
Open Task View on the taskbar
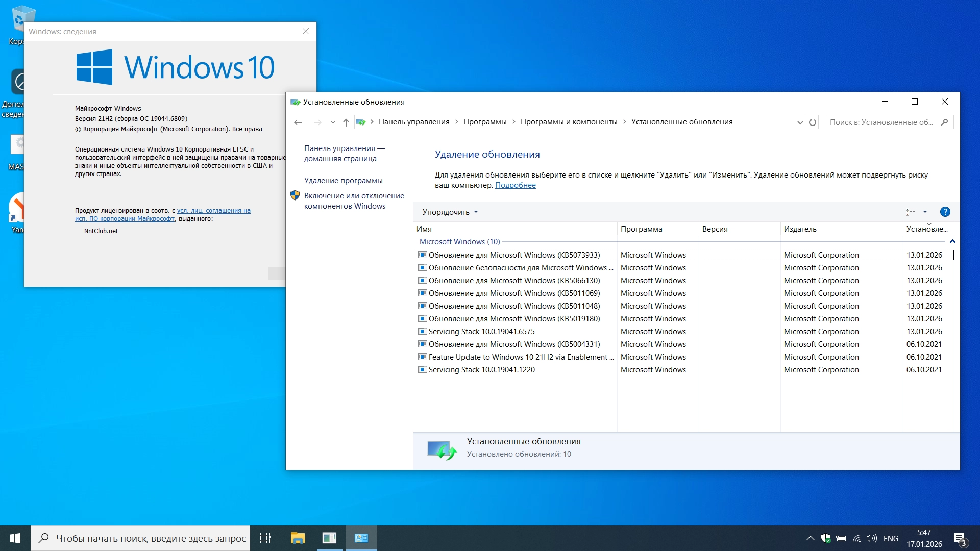pyautogui.click(x=265, y=538)
